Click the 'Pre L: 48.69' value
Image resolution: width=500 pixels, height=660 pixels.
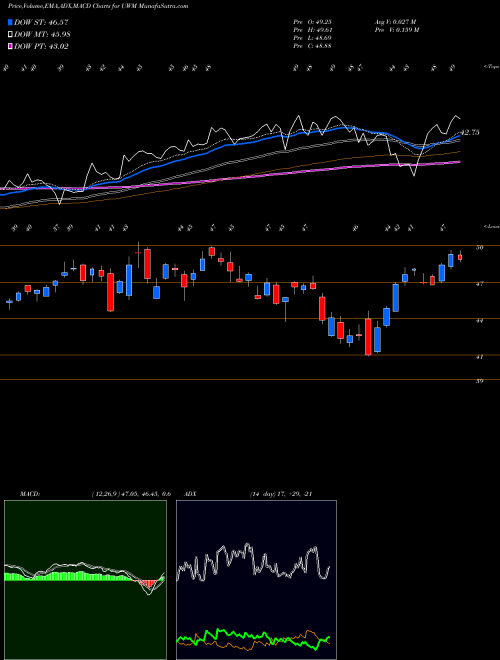(x=313, y=38)
